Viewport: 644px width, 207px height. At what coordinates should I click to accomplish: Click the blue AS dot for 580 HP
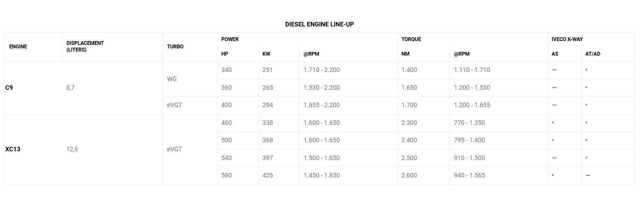553,175
